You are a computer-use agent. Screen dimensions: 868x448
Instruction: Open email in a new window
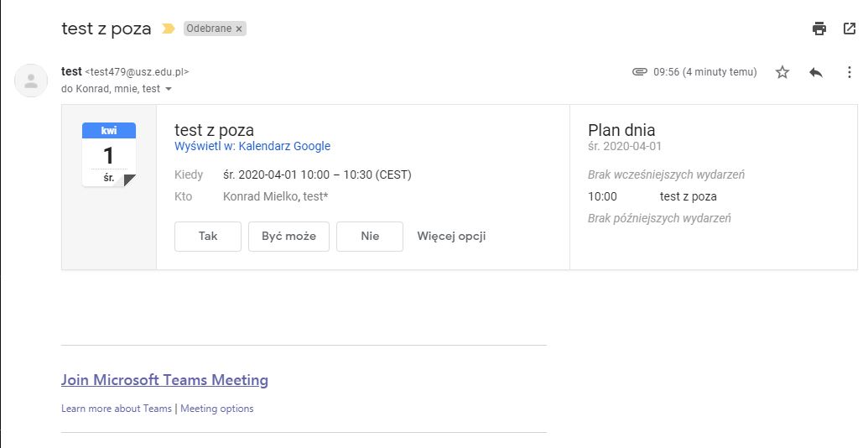849,29
